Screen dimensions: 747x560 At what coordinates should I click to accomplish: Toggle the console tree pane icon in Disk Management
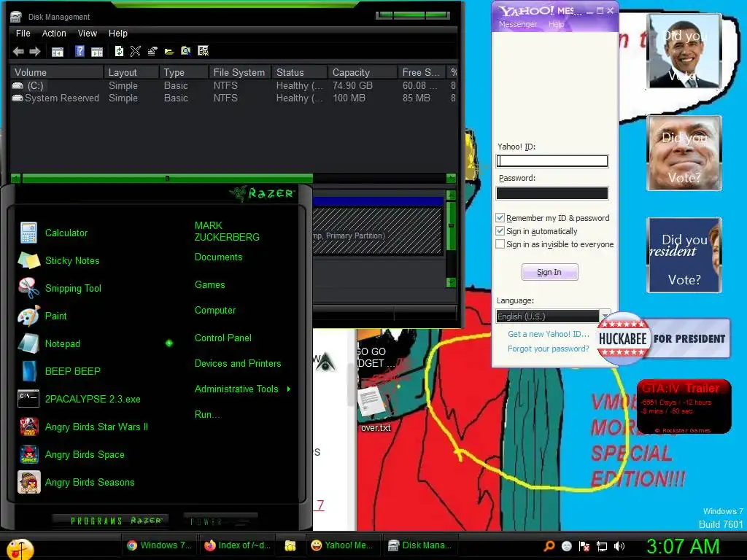tap(57, 52)
